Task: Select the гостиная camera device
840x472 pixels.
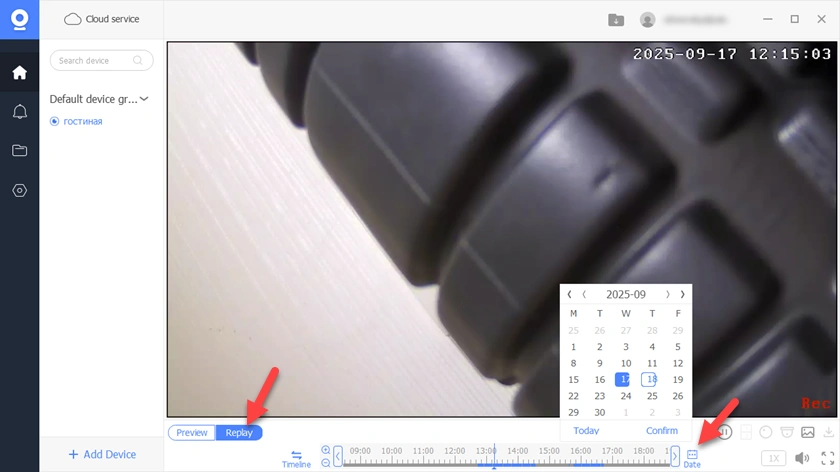Action: click(x=82, y=122)
